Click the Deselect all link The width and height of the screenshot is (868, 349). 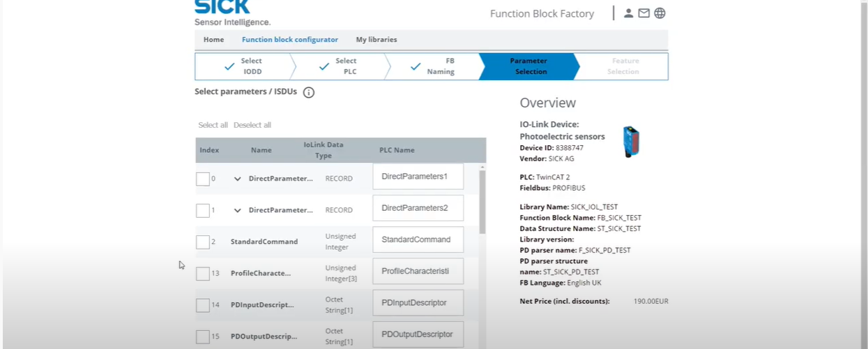click(252, 125)
